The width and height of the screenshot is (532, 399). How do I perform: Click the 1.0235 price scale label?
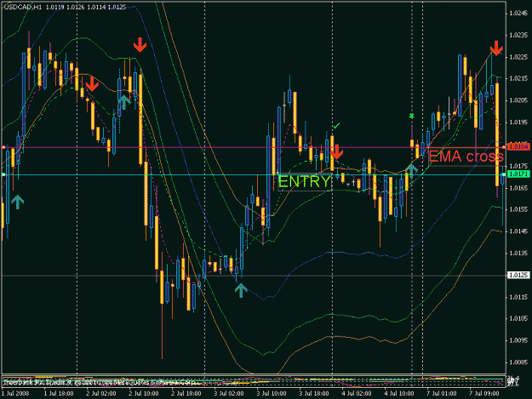click(x=518, y=35)
